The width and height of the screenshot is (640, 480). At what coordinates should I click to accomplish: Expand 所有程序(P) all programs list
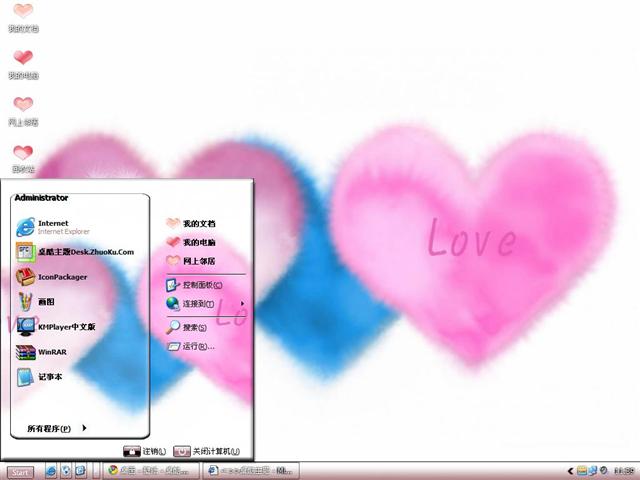[x=57, y=428]
